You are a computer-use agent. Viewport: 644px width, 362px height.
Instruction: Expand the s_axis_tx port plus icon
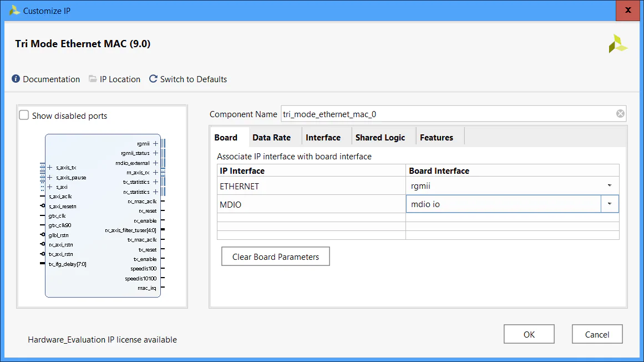coord(50,167)
